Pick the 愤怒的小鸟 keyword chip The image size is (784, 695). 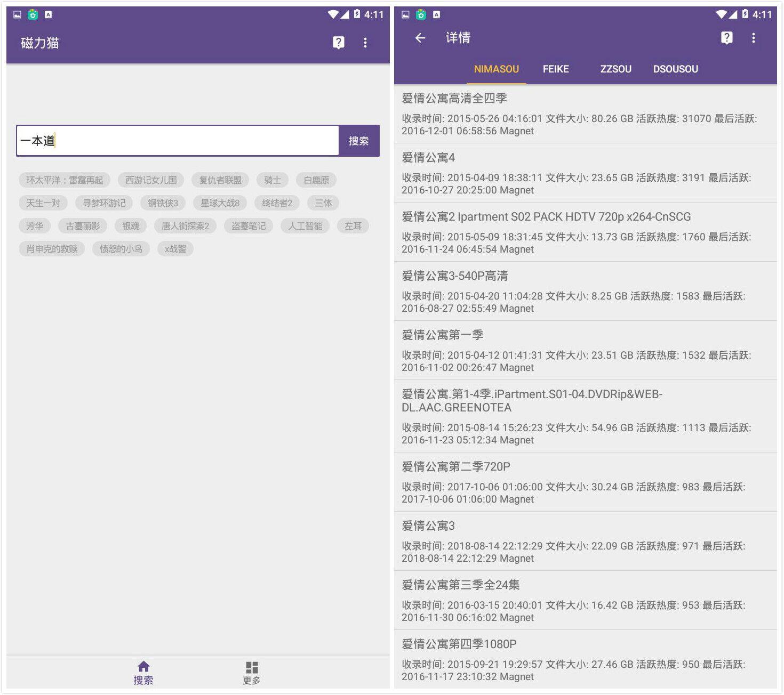121,249
